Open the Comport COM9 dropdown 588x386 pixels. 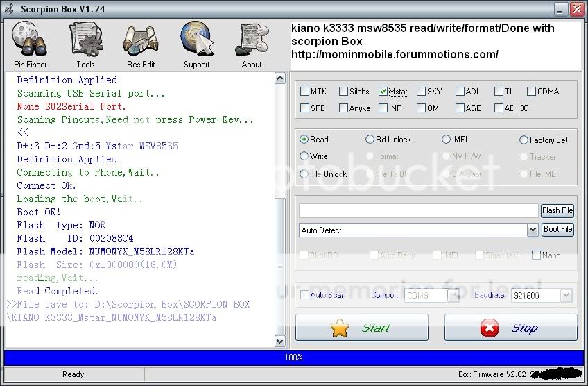click(453, 295)
